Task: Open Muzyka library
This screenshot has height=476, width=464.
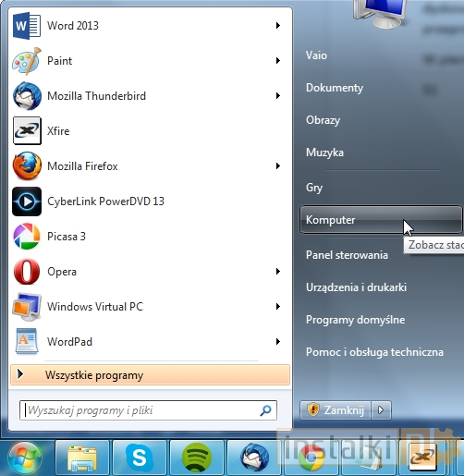Action: pyautogui.click(x=324, y=153)
